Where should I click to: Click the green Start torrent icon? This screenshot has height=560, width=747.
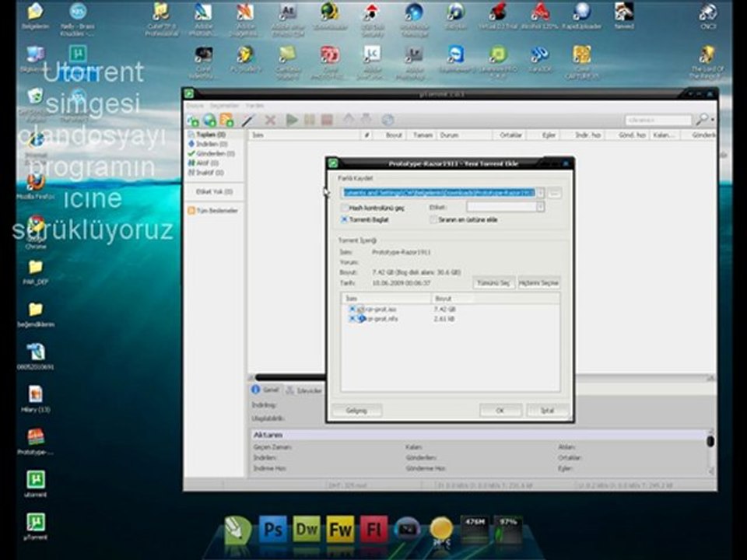(292, 120)
